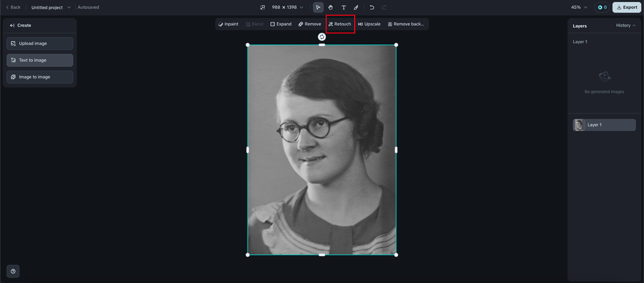The height and width of the screenshot is (283, 644).
Task: Go Back to previous page
Action: [13, 8]
